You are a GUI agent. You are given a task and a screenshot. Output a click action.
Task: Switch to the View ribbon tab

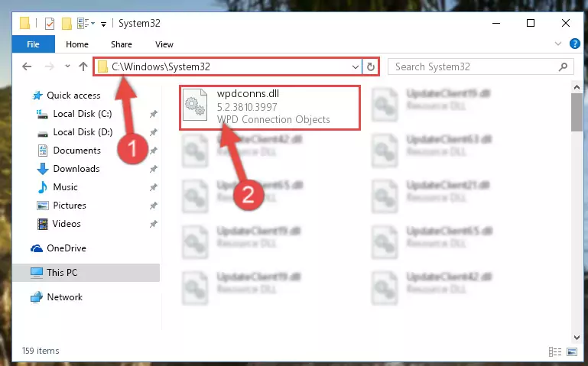tap(164, 44)
